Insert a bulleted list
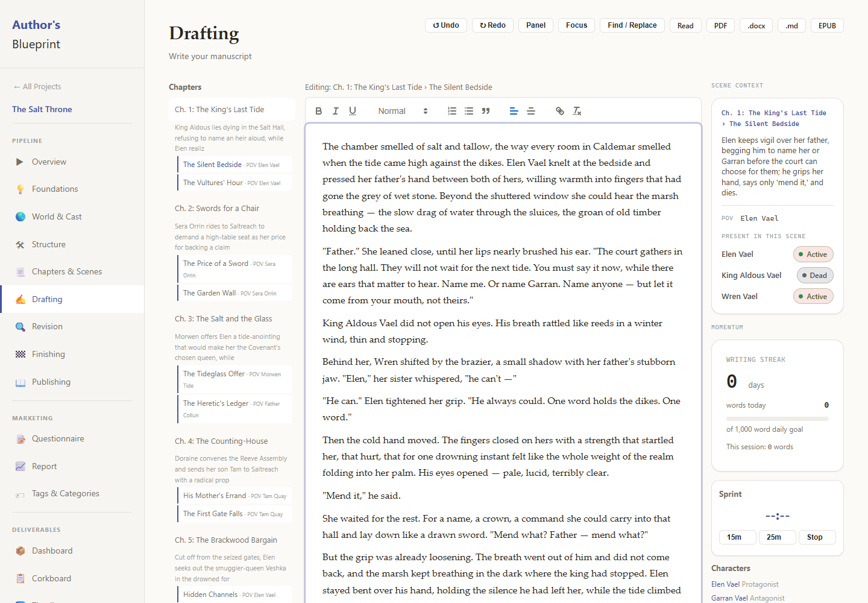The image size is (868, 603). pos(469,111)
